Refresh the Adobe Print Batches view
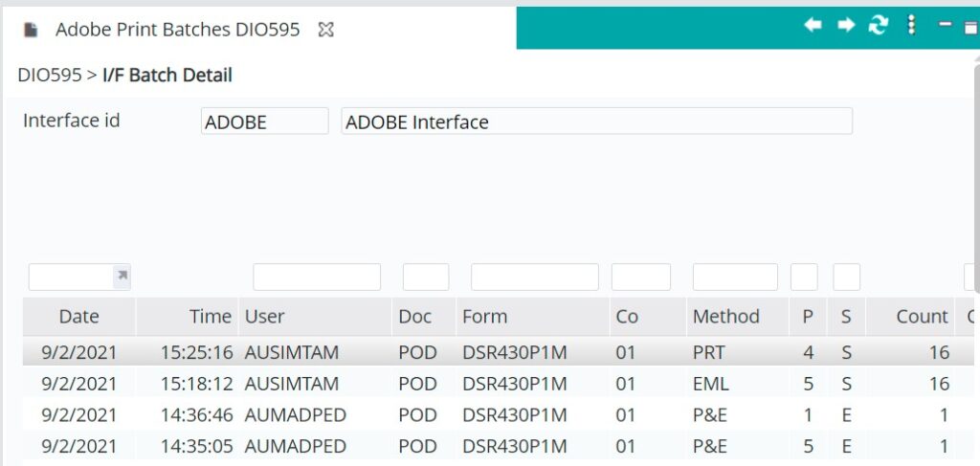The image size is (980, 466). coord(879,25)
